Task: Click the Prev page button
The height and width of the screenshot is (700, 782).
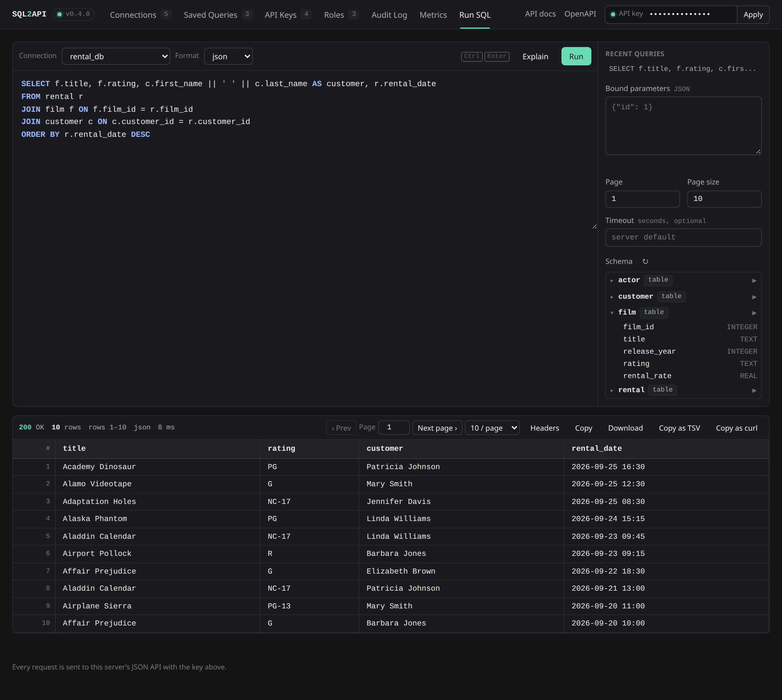Action: 341,428
